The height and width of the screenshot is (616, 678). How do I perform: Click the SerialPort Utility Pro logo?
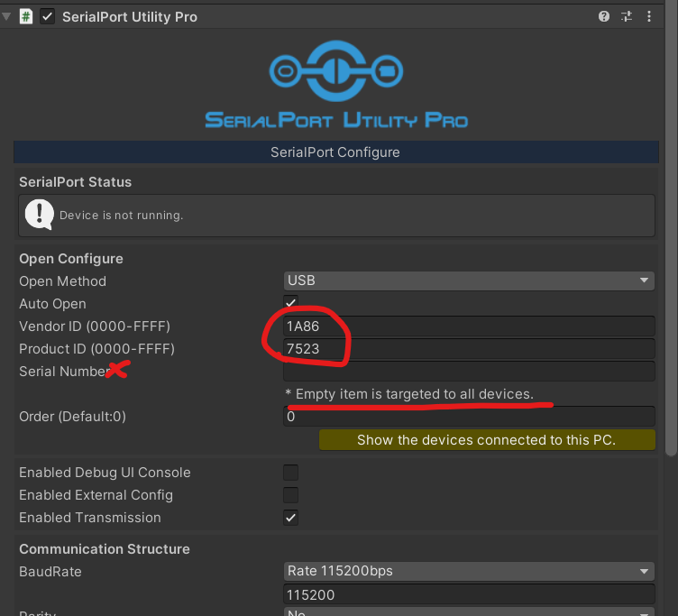[335, 85]
